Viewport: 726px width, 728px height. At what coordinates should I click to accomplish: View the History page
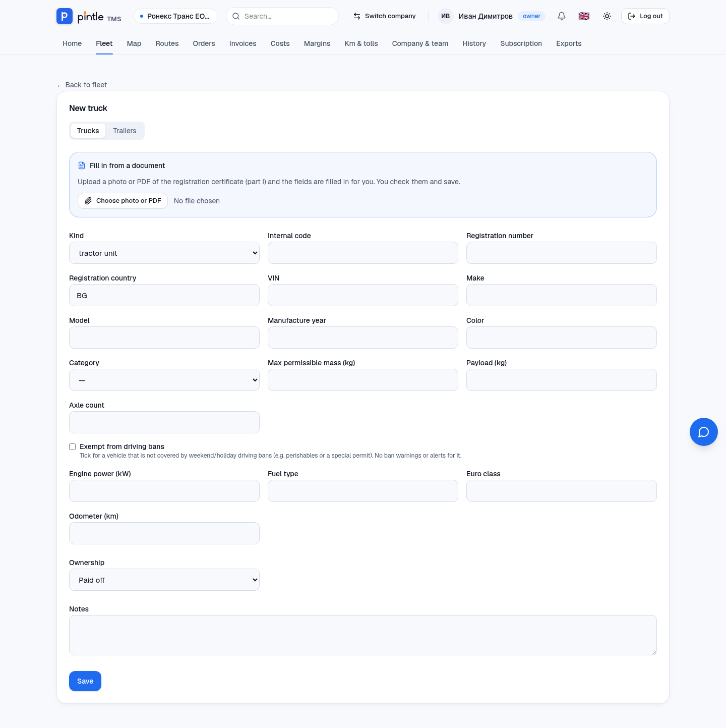tap(474, 43)
